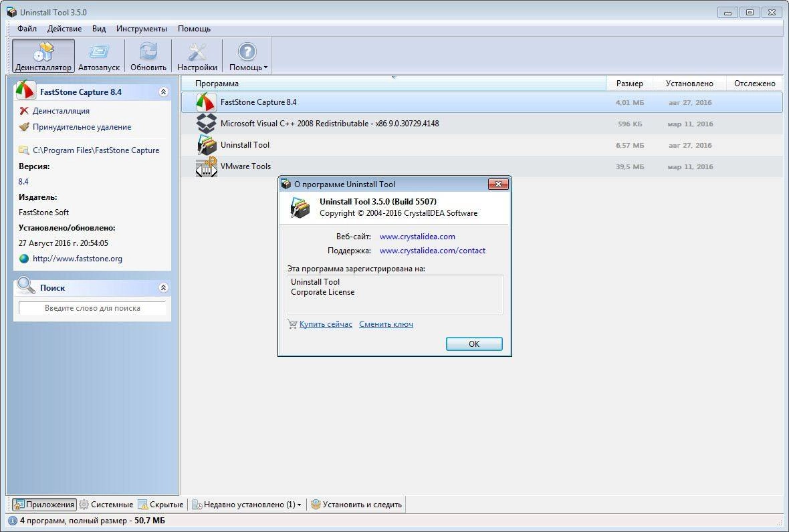Click the Corporate License text in registration box
Viewport: 789px width, 532px height.
[x=322, y=292]
